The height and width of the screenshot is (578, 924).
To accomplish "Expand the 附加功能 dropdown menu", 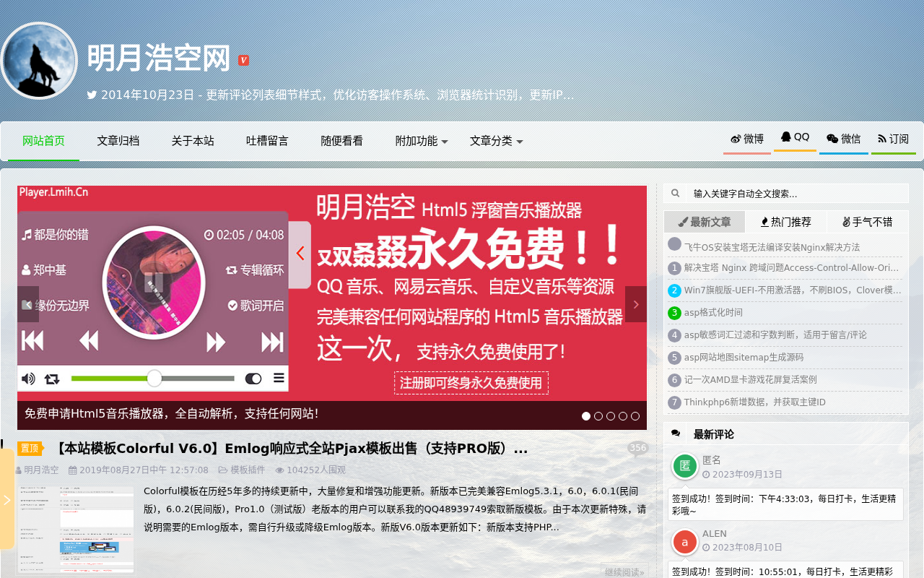I will 422,141.
